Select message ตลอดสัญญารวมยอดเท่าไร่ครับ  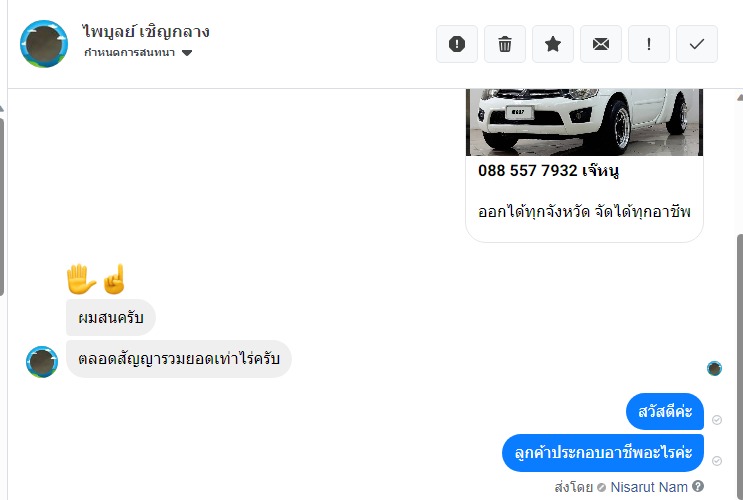click(179, 359)
